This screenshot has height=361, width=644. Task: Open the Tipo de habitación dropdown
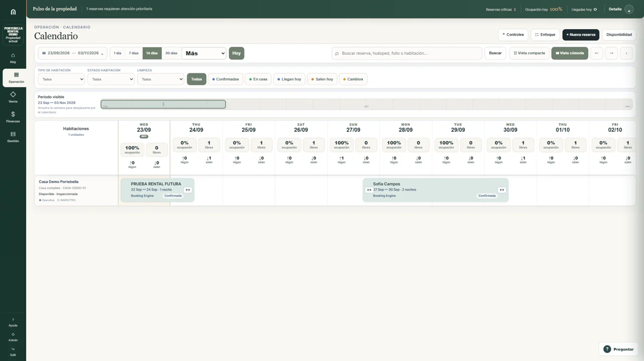61,79
